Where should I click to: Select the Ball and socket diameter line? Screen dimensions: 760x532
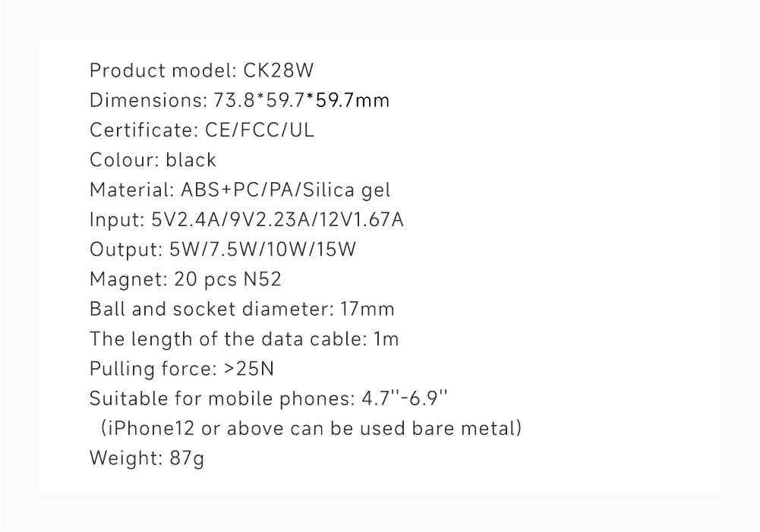242,309
